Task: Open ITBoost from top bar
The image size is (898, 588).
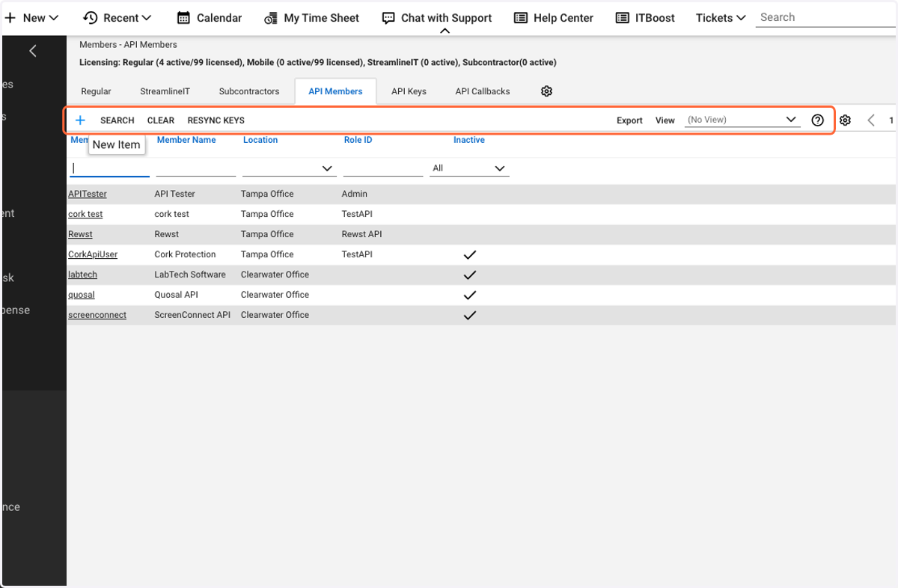Action: 645,18
